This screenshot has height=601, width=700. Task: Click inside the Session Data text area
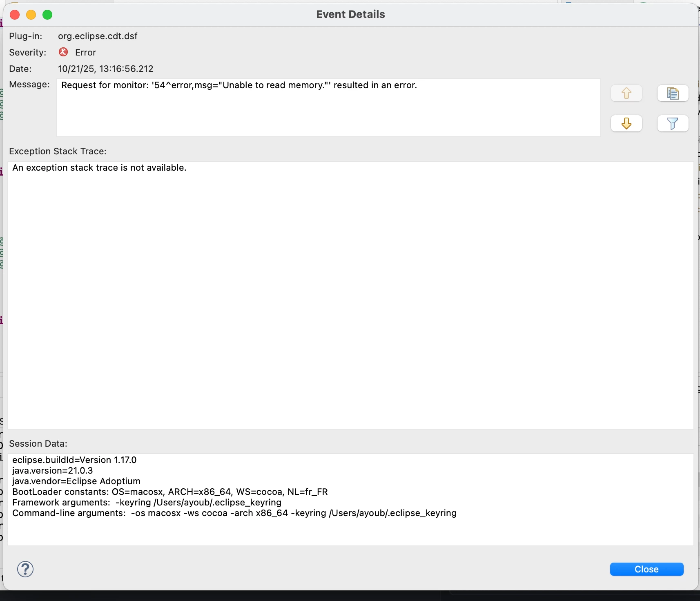pos(351,500)
